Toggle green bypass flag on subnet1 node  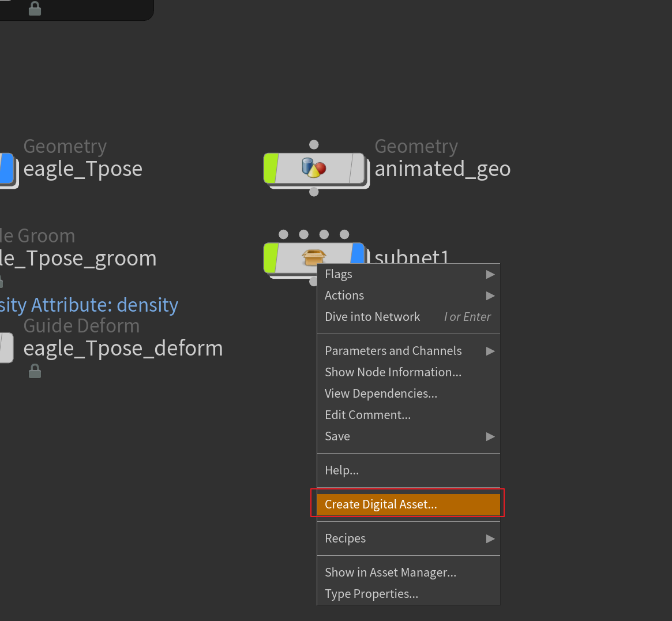tap(271, 258)
